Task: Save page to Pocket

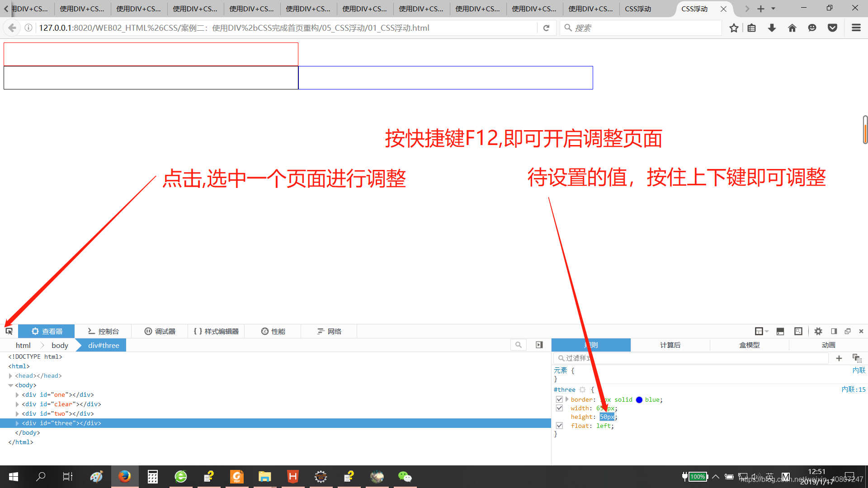Action: coord(832,28)
